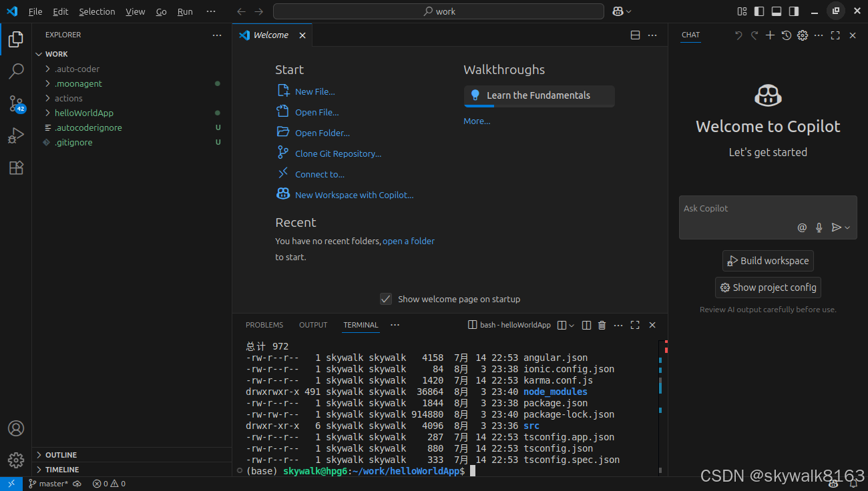The width and height of the screenshot is (868, 491).
Task: Expand the TIMELINE section
Action: tap(132, 470)
